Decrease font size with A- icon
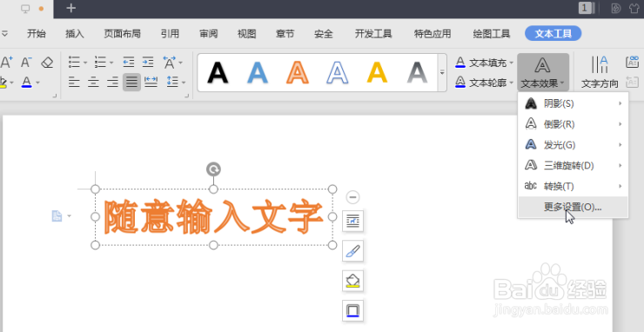Screen dimensions: 644x332 point(26,63)
